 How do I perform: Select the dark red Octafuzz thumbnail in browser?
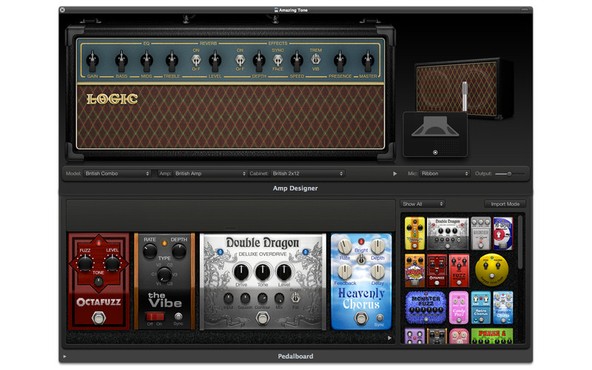pyautogui.click(x=437, y=270)
